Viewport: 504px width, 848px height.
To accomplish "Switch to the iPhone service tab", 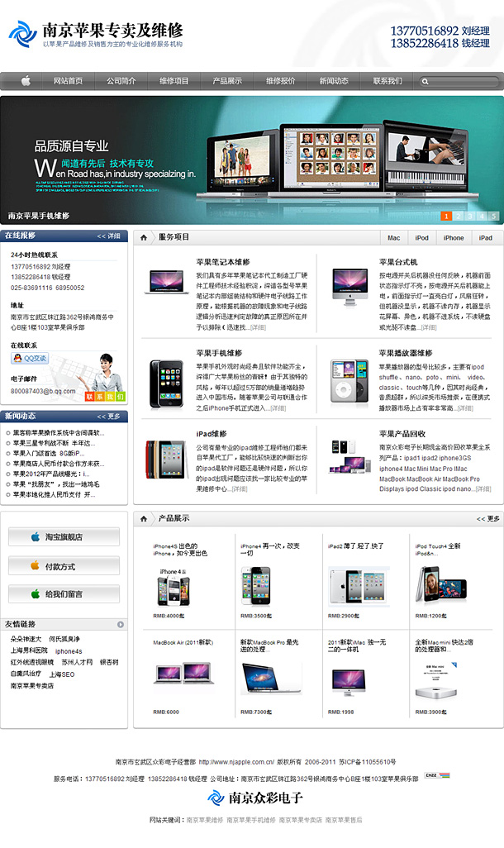I will (454, 238).
